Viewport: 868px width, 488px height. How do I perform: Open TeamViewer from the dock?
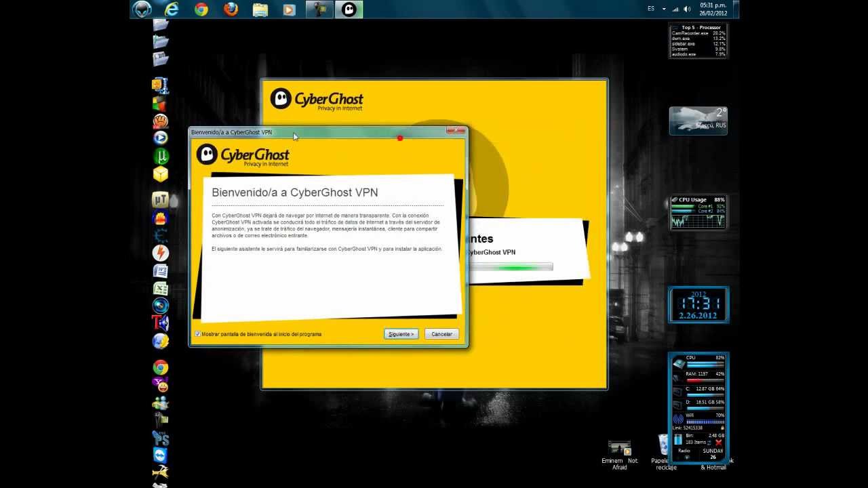(161, 455)
